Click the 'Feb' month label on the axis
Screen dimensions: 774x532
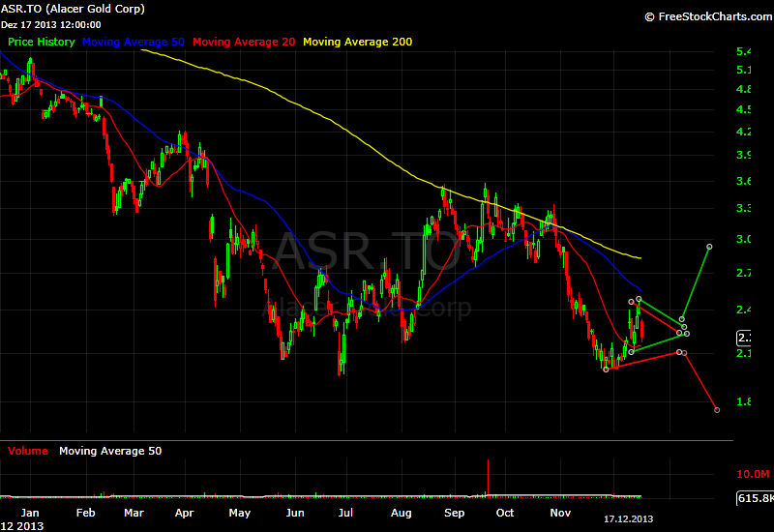click(x=85, y=513)
